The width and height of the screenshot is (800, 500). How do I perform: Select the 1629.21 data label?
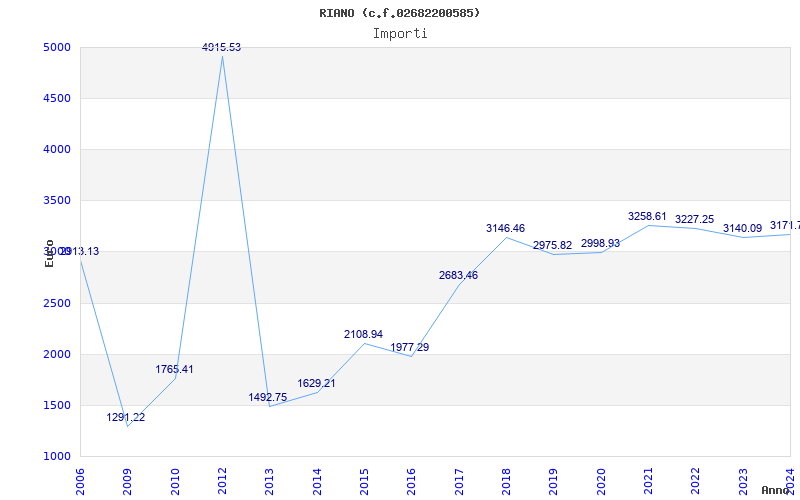pyautogui.click(x=316, y=383)
